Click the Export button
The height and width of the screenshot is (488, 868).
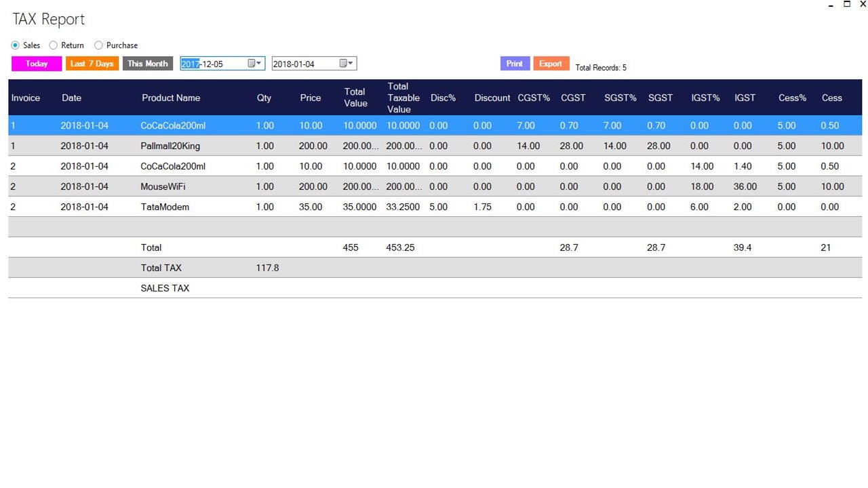tap(551, 63)
